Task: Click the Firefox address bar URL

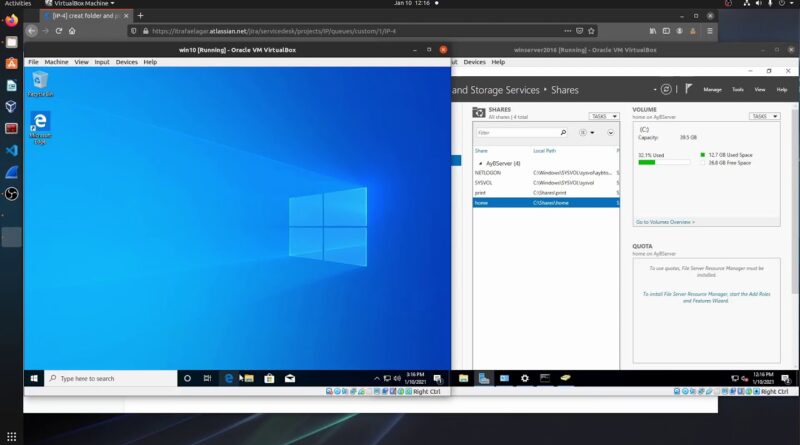Action: click(274, 31)
